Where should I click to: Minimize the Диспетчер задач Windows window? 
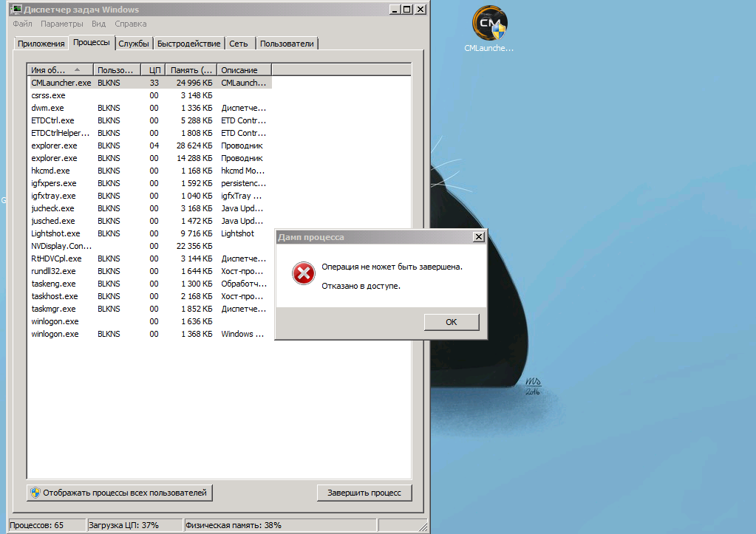[x=395, y=9]
